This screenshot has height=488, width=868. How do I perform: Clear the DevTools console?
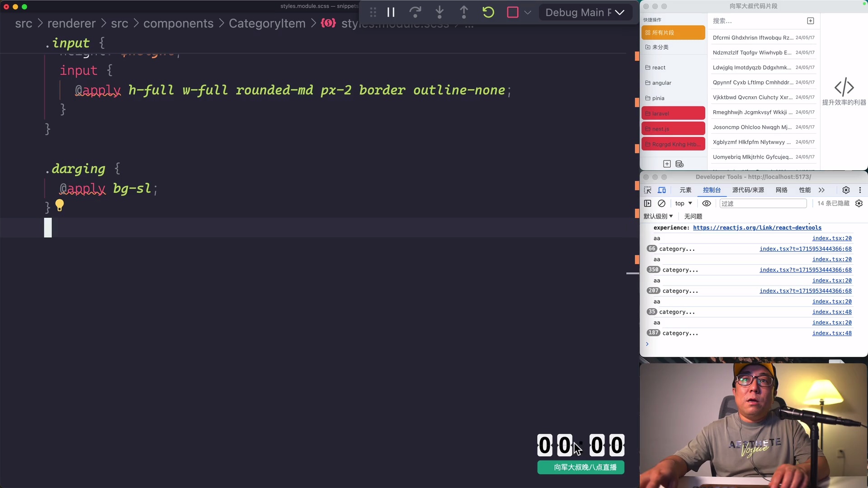tap(662, 203)
